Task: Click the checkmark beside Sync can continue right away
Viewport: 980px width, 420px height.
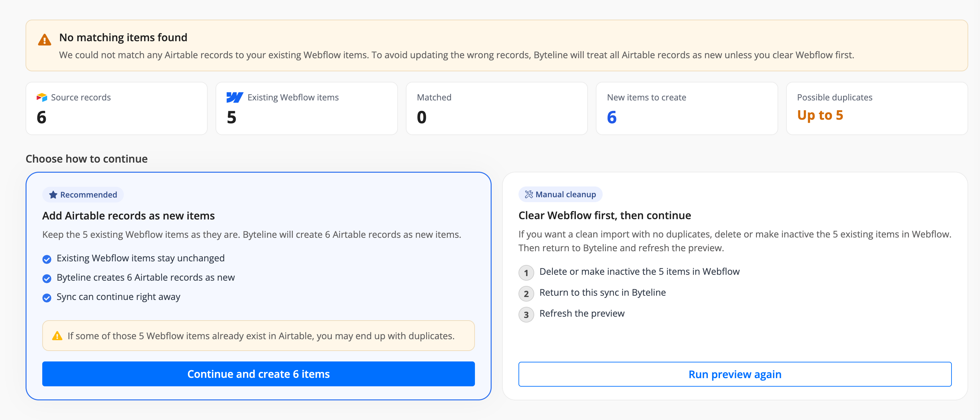Action: click(x=47, y=298)
